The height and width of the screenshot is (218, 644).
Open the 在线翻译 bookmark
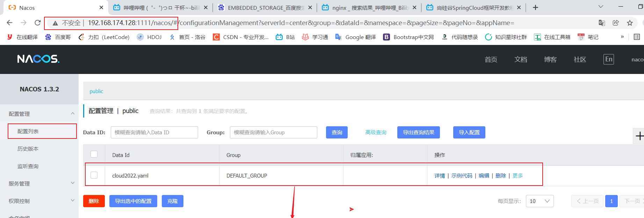[22, 37]
